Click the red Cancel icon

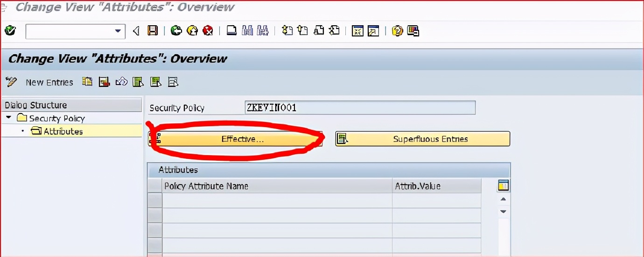coord(208,31)
